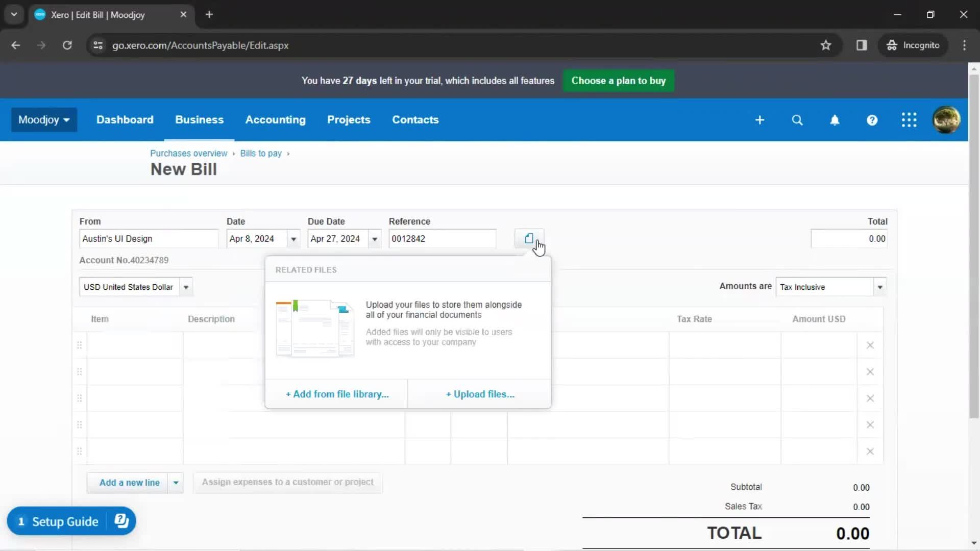Click Add from file library
The image size is (980, 551).
(337, 394)
